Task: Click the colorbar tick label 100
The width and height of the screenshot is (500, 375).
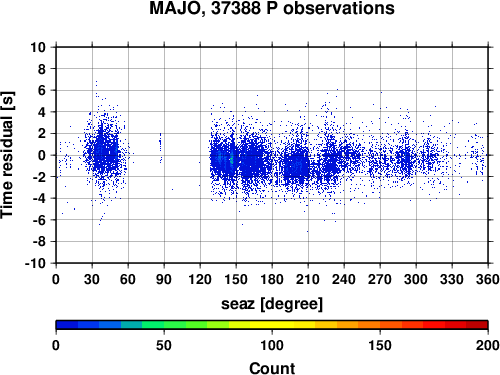Action: tap(272, 345)
